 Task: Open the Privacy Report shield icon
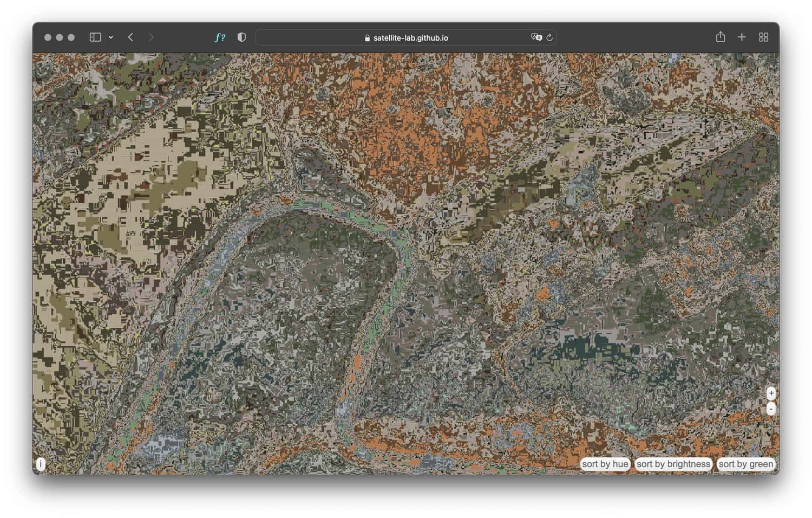[241, 37]
